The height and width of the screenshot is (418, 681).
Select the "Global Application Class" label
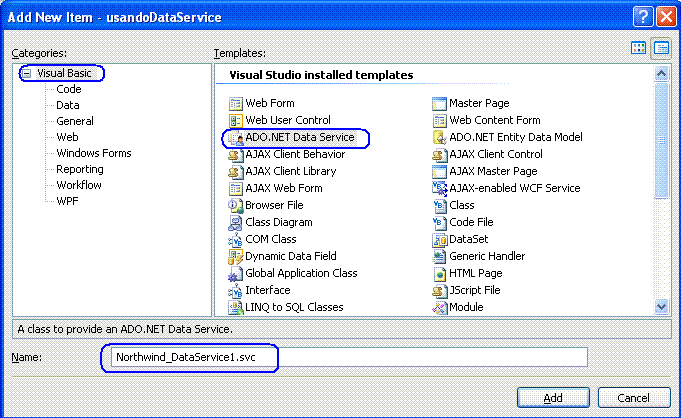pyautogui.click(x=301, y=273)
